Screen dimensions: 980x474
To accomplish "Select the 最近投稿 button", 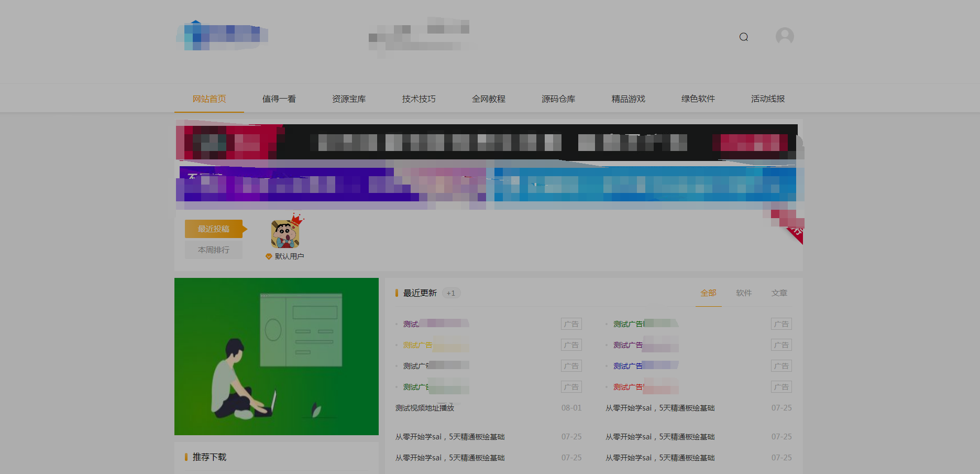I will point(214,229).
